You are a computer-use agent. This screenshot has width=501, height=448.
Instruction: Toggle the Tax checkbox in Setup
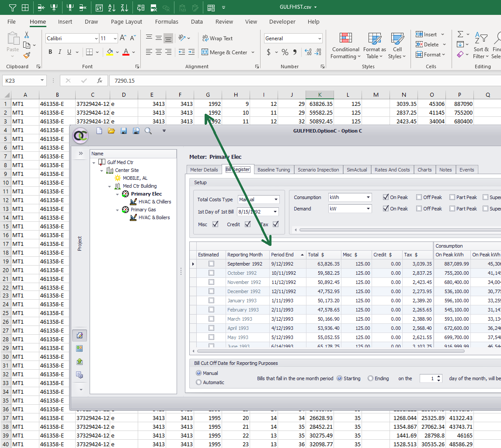276,224
